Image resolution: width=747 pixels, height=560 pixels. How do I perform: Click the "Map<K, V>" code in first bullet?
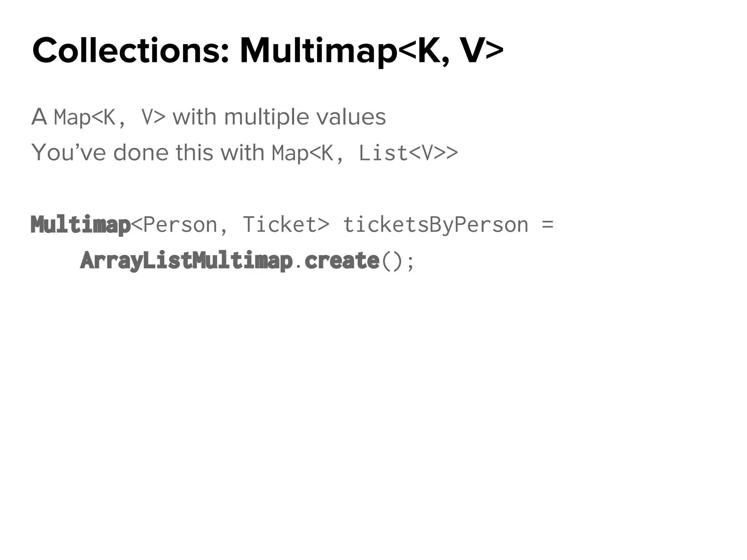pos(109,117)
